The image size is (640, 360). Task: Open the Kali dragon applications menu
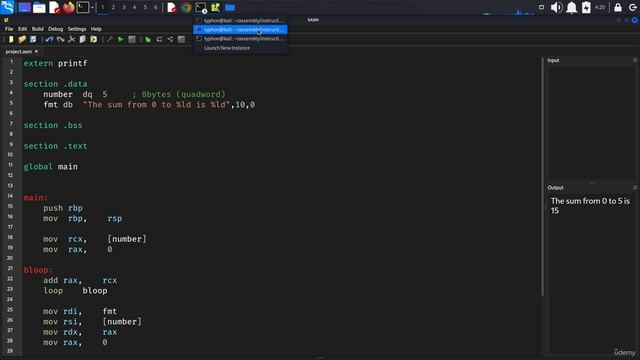coord(7,7)
